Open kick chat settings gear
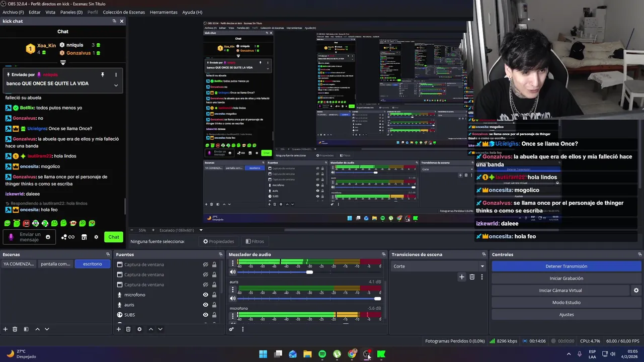The image size is (644, 362). pyautogui.click(x=96, y=237)
